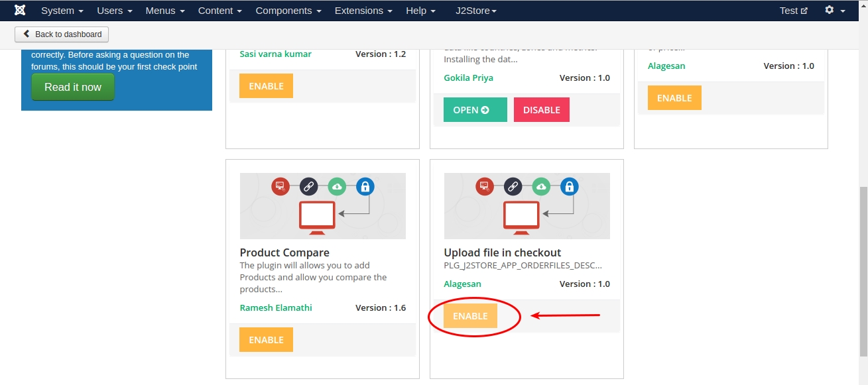
Task: Click the external link icon beside Test
Action: [x=804, y=11]
